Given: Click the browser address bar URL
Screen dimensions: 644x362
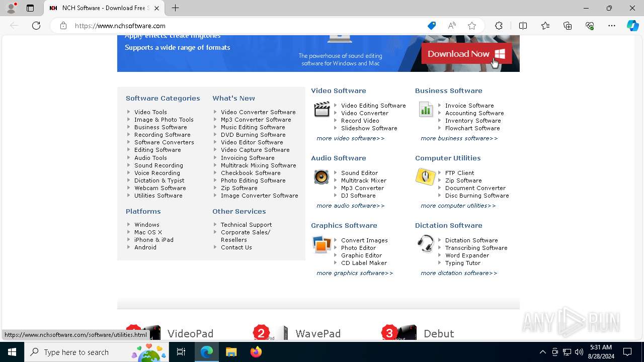Looking at the screenshot, I should [x=120, y=26].
